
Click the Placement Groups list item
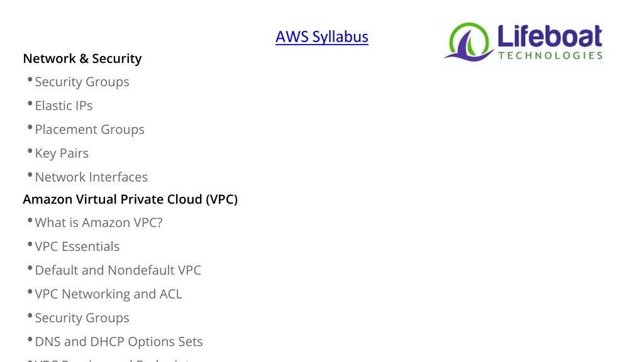pos(89,129)
